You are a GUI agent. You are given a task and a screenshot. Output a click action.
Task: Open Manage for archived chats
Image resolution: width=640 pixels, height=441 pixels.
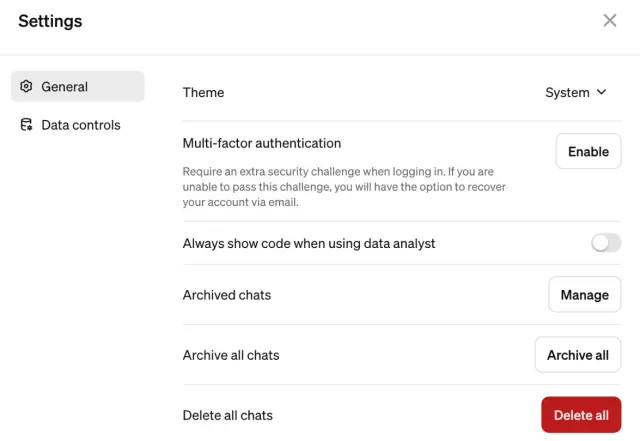point(585,295)
